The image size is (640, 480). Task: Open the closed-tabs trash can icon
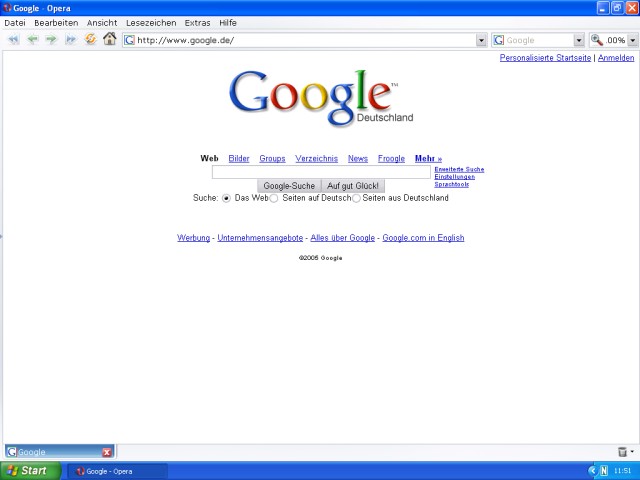622,451
